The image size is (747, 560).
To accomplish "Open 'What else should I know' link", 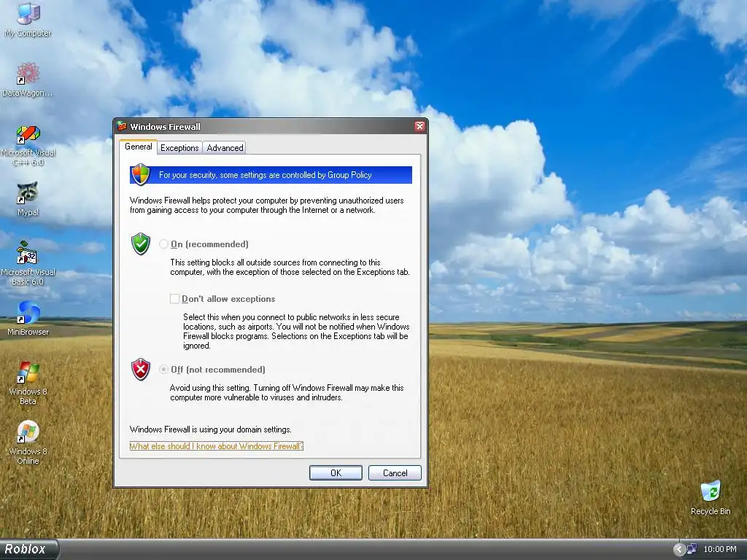I will point(216,446).
